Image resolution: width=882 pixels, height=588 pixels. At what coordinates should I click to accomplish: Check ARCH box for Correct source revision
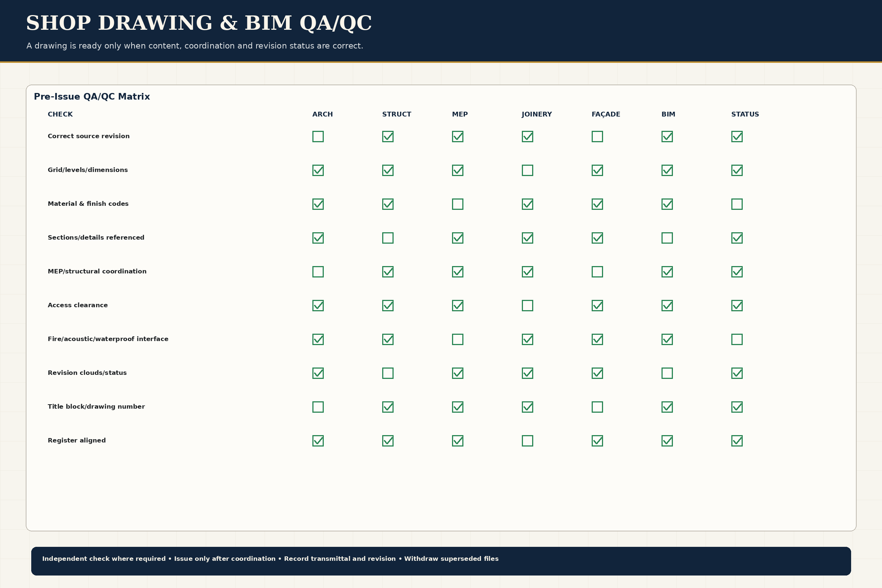[x=318, y=136]
